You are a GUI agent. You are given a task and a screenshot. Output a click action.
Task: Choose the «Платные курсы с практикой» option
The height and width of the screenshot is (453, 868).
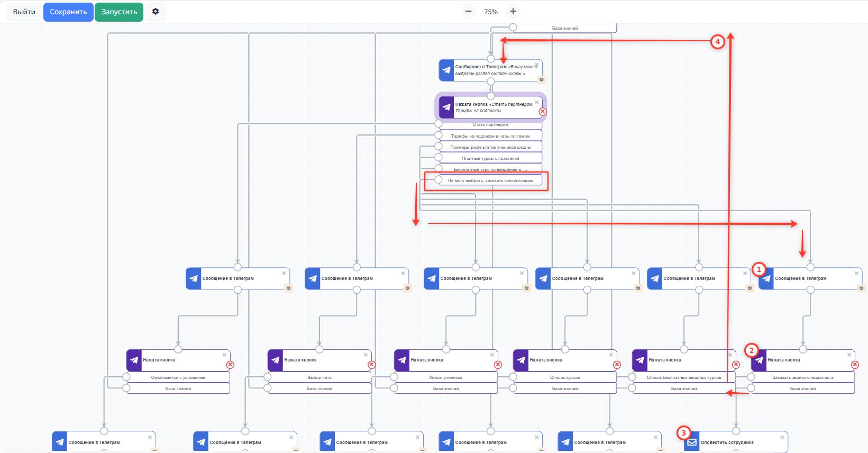490,158
